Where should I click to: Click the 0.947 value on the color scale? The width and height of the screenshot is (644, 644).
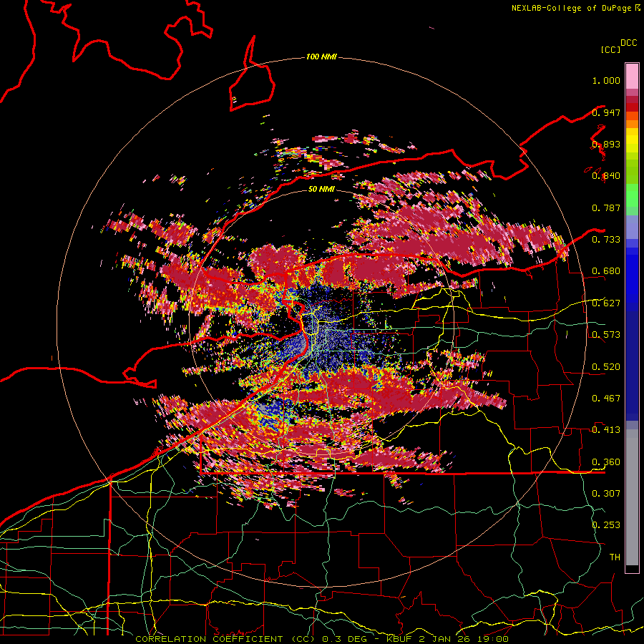(x=606, y=112)
